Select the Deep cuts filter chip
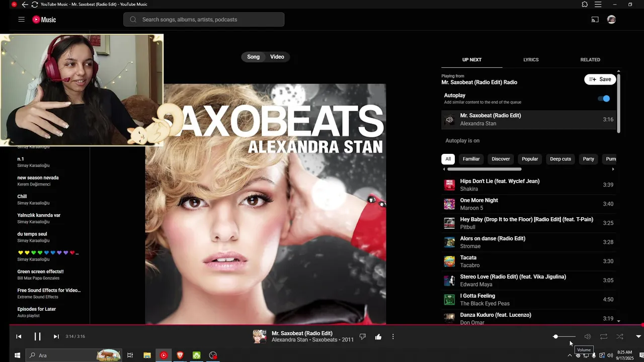644x362 pixels. pyautogui.click(x=560, y=159)
